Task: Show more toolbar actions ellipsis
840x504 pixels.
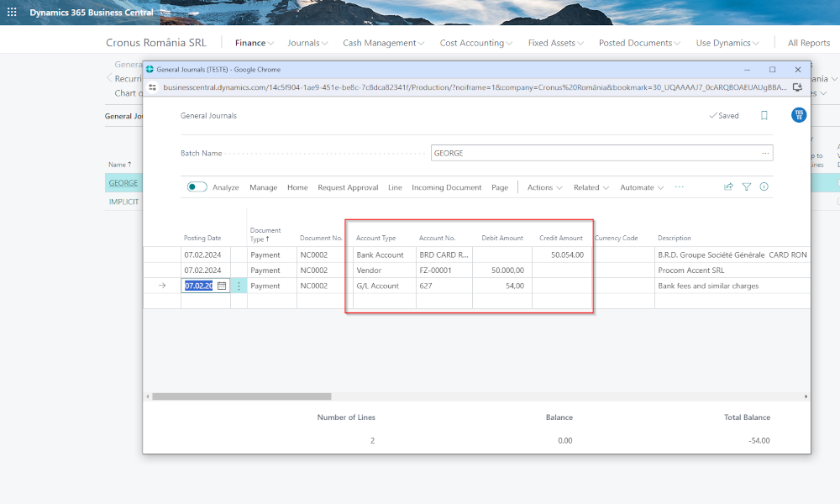Action: pos(680,187)
